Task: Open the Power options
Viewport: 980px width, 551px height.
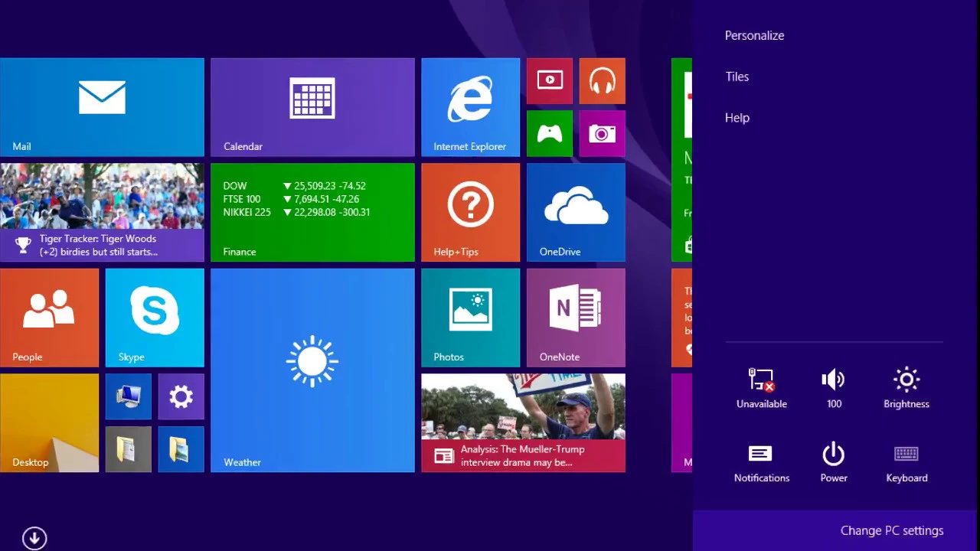Action: click(x=834, y=462)
